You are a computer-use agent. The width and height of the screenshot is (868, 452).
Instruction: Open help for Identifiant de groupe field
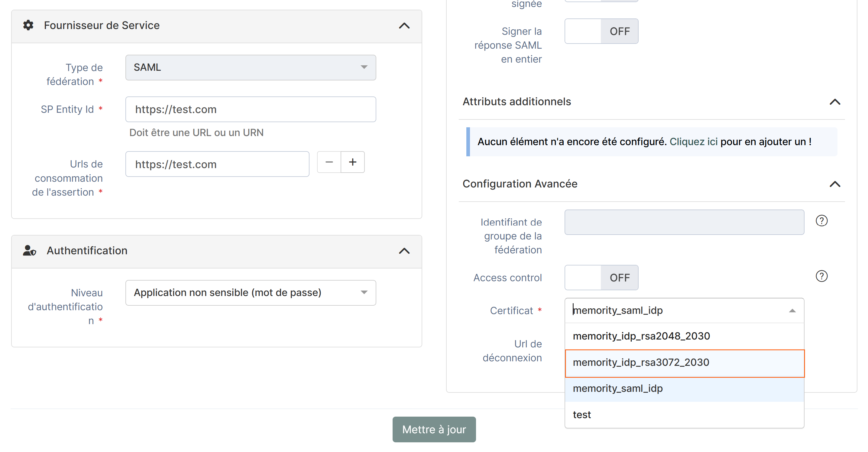point(821,221)
